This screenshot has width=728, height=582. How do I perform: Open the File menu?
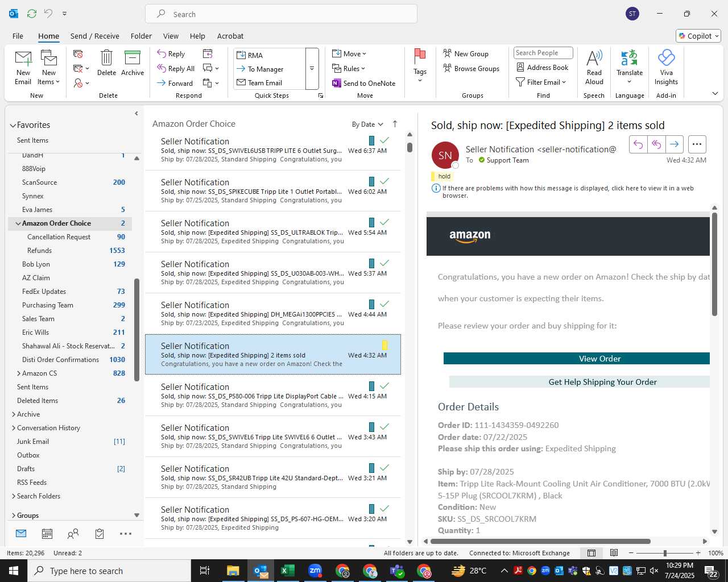pos(18,36)
